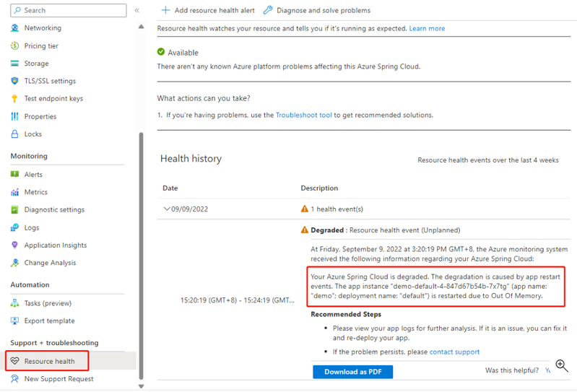Click the Locks padlock icon
Viewport: 577px width, 392px height.
pyautogui.click(x=14, y=134)
